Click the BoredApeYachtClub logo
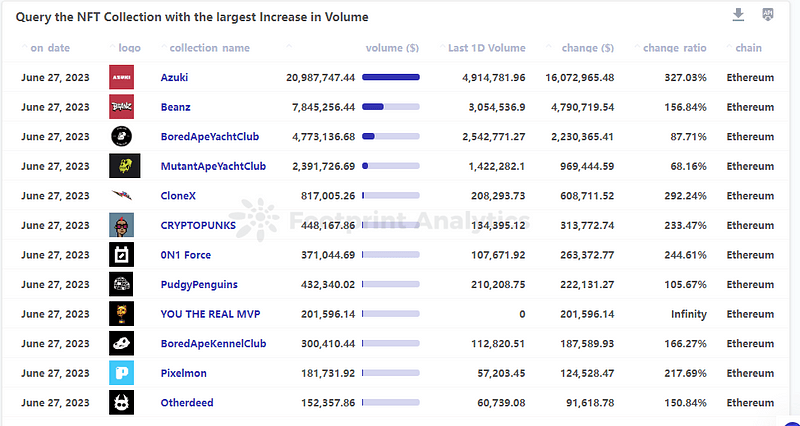Screen dimensions: 800x426 coord(121,136)
